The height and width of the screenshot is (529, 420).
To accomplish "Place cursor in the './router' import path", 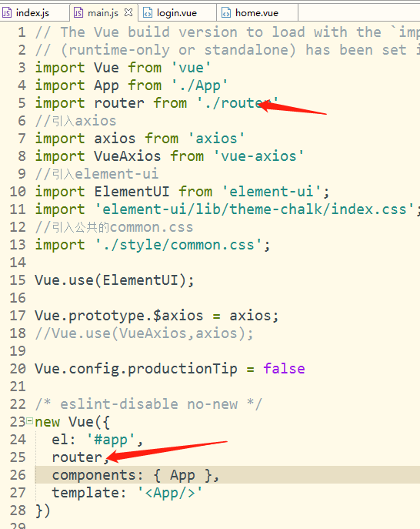I will click(x=238, y=103).
